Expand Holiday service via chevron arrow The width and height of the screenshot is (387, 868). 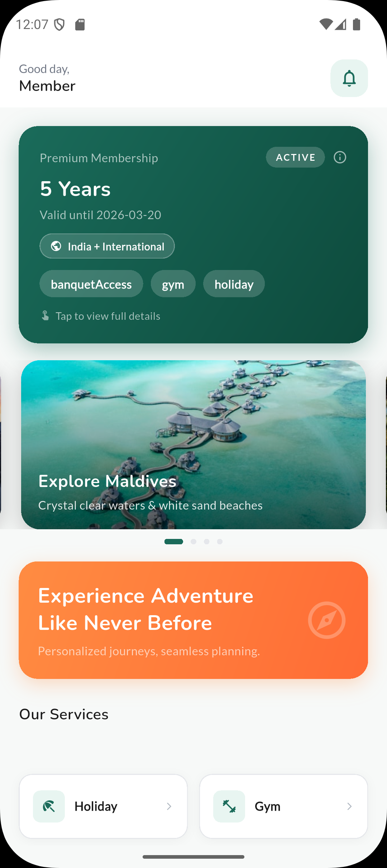[x=169, y=806]
